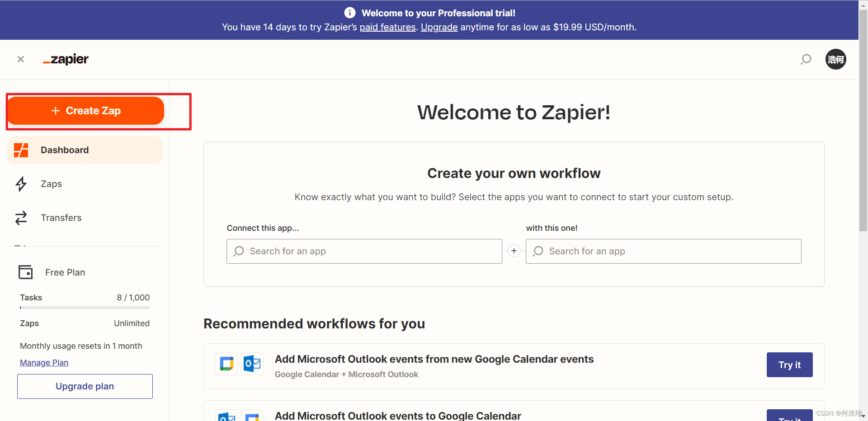The width and height of the screenshot is (868, 421).
Task: Select the Dashboard grid icon in sidebar
Action: (21, 150)
